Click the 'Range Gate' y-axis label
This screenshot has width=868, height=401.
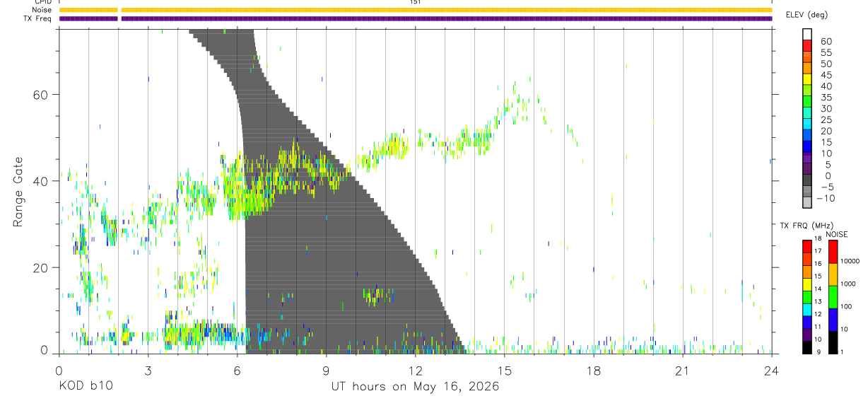point(18,192)
